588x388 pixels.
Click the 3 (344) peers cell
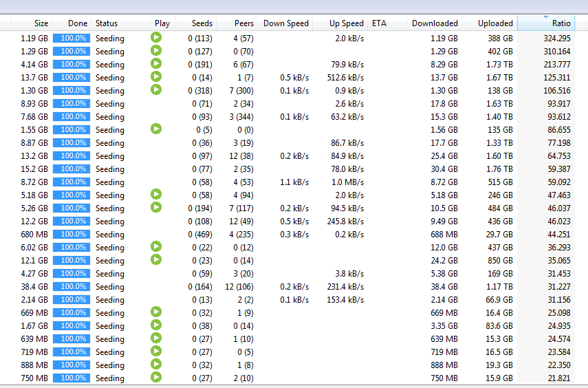[x=241, y=117]
